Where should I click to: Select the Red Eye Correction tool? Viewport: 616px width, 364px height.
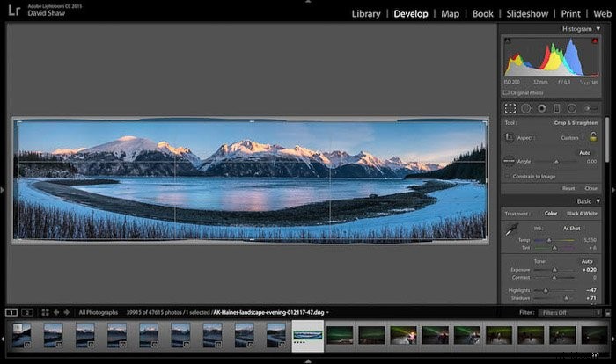(542, 108)
